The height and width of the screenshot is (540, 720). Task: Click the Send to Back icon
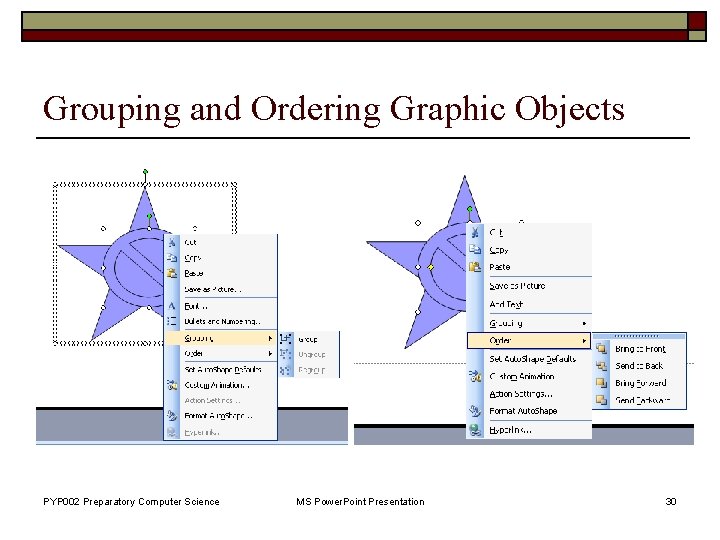point(601,366)
